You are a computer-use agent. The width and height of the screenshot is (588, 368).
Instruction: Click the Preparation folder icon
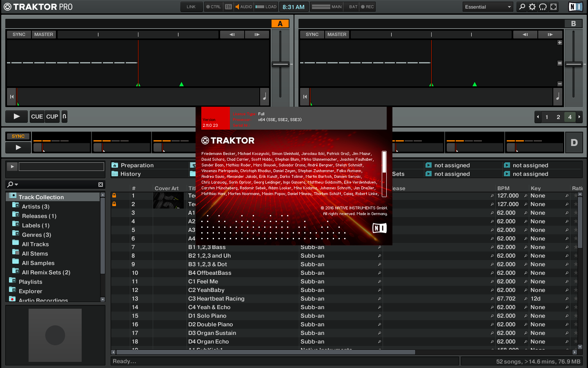click(x=115, y=165)
